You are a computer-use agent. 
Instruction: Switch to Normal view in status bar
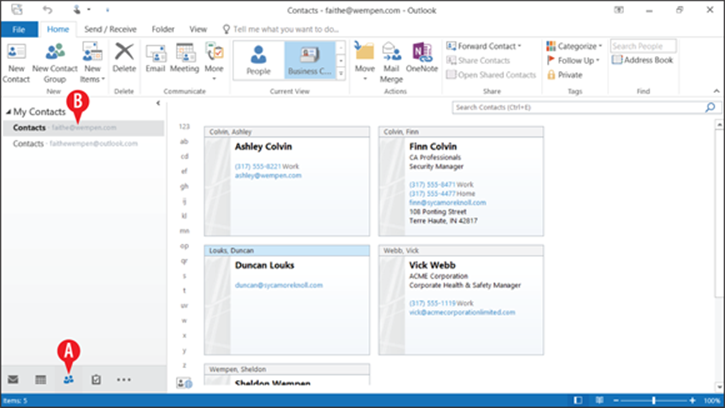(x=578, y=401)
